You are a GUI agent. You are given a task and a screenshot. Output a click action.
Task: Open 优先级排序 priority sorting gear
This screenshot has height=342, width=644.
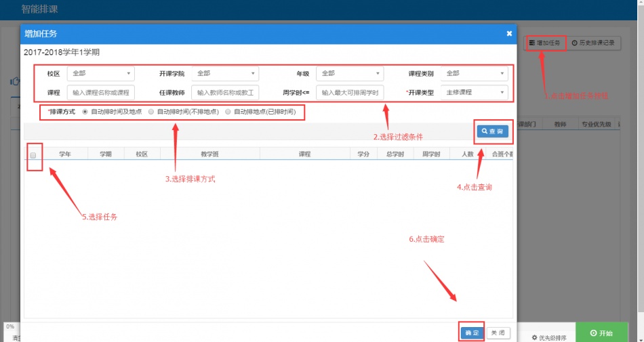coord(548,337)
